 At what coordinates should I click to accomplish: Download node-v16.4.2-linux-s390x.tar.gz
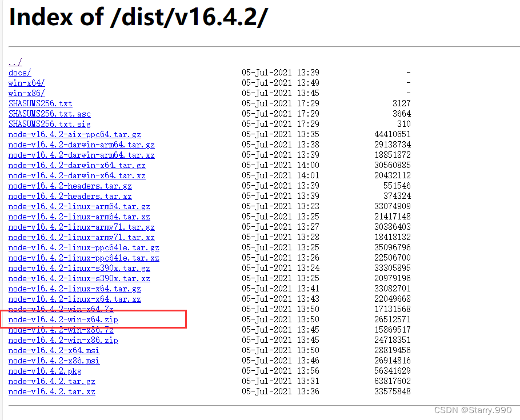pos(79,268)
